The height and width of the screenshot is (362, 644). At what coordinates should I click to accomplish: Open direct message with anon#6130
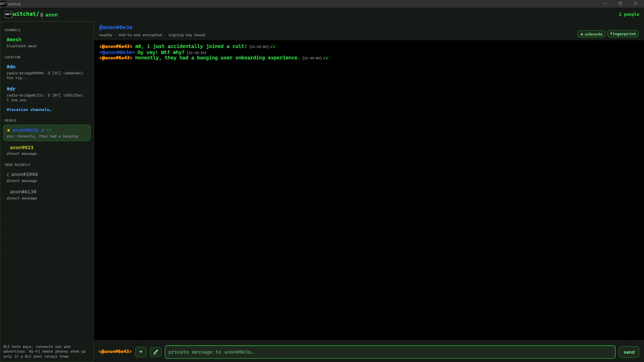[47, 195]
